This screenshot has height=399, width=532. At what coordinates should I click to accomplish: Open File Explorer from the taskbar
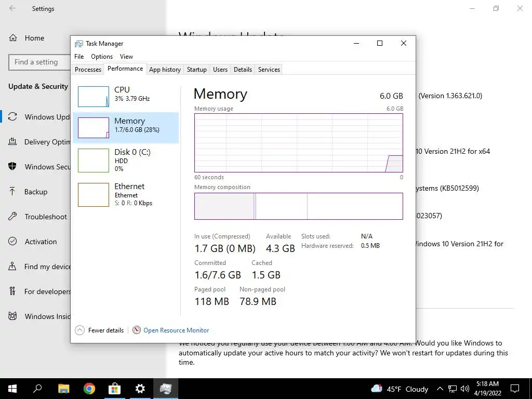(x=63, y=389)
